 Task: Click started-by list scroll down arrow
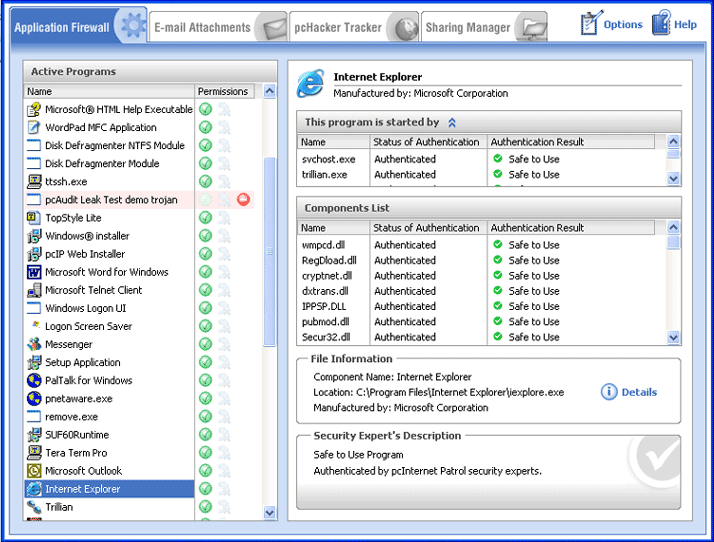673,179
